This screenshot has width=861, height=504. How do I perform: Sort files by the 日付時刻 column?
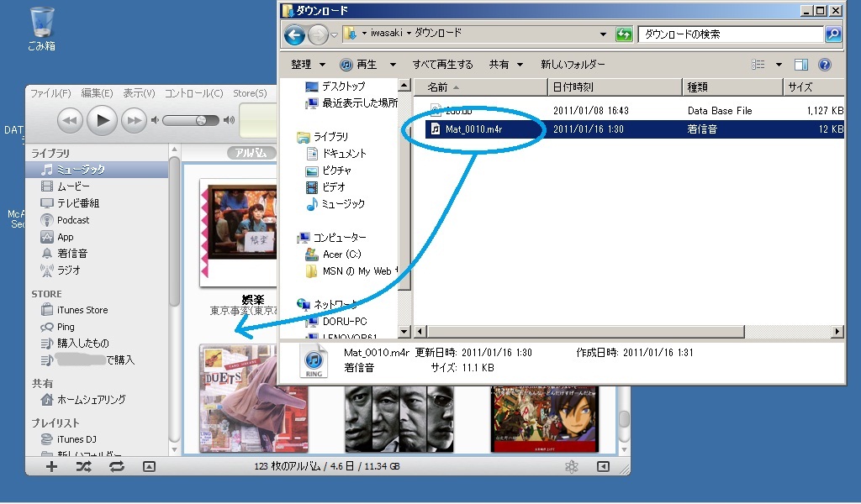[615, 87]
